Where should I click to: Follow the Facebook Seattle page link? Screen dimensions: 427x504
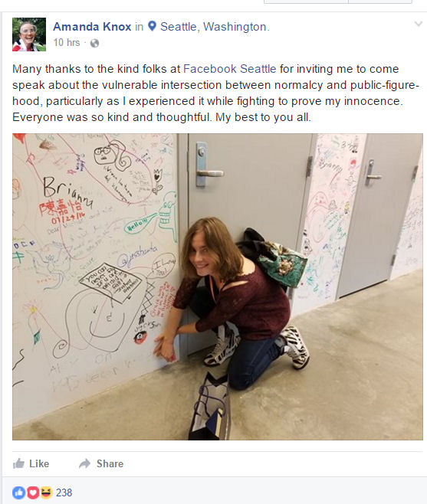(229, 69)
